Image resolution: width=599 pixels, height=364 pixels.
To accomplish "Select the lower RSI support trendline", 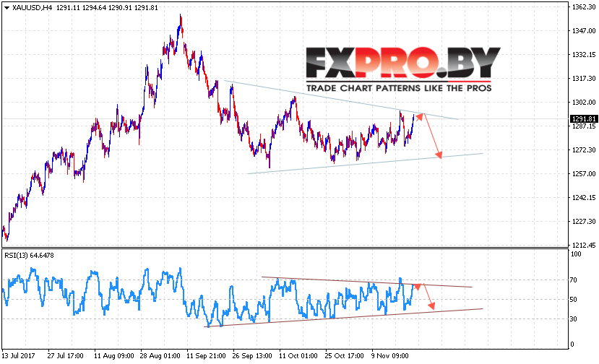I will pos(344,318).
